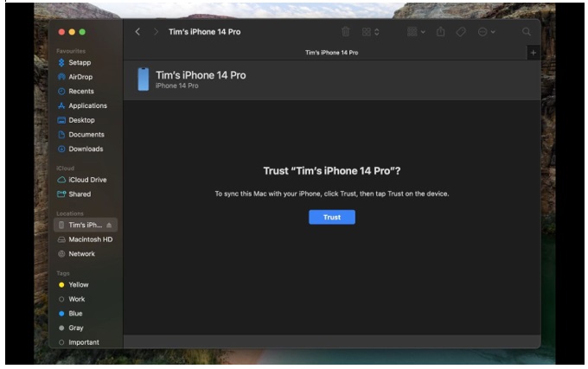588x369 pixels.
Task: Click the yellow minimize window button
Action: coord(72,32)
